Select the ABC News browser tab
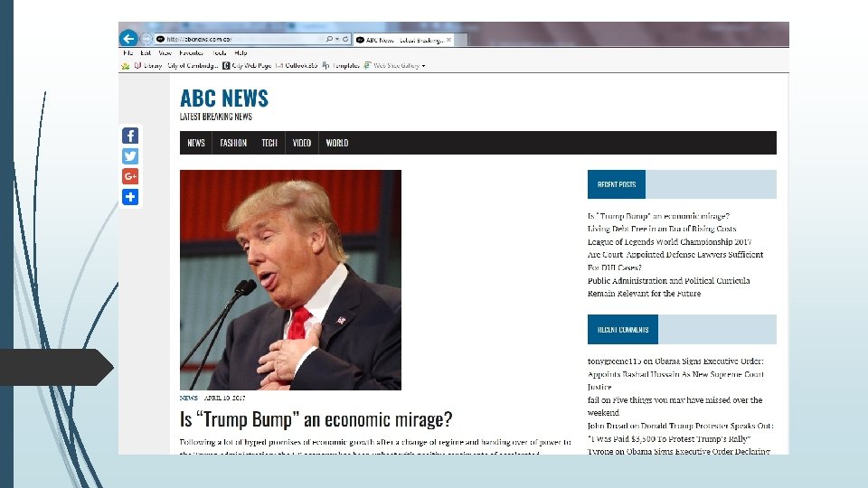Screen dimensions: 868x488 [403, 40]
